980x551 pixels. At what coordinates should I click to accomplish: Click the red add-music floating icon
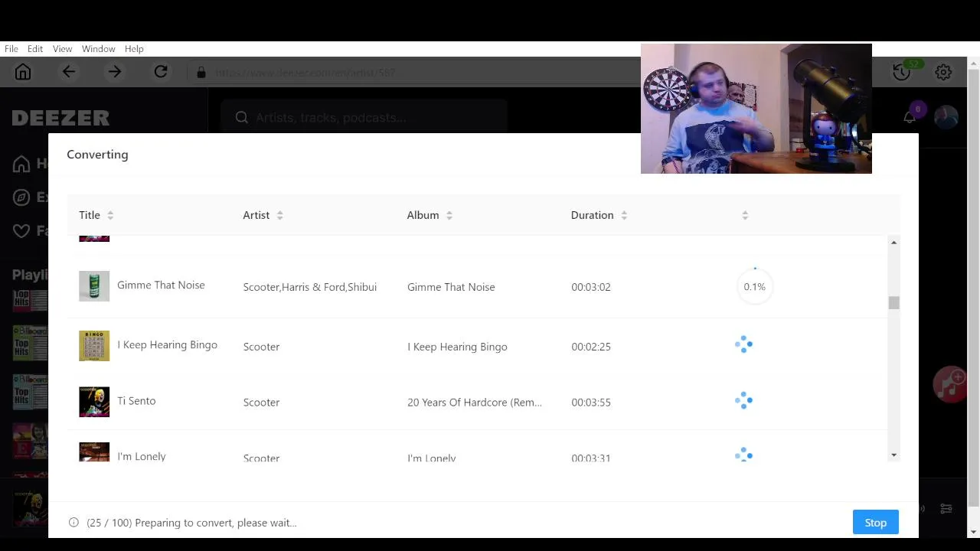(x=950, y=384)
